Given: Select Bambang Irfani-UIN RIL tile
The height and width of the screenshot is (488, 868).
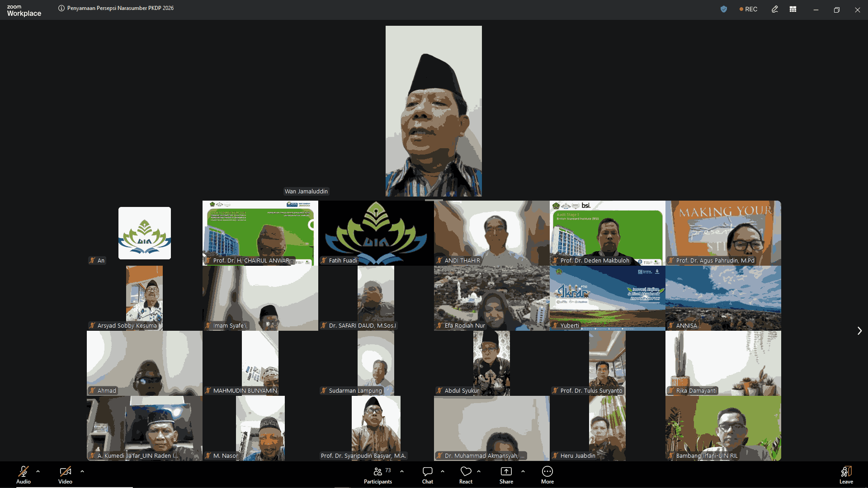Looking at the screenshot, I should (x=723, y=428).
